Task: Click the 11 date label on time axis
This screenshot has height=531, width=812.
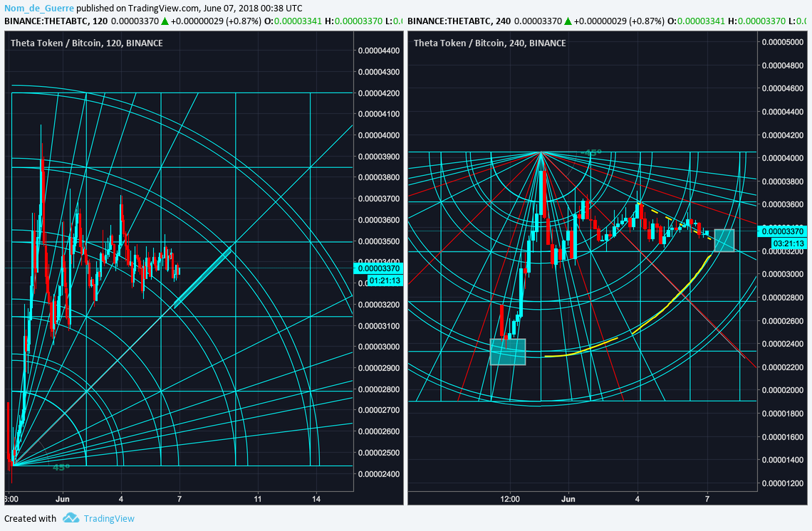Action: 257,499
